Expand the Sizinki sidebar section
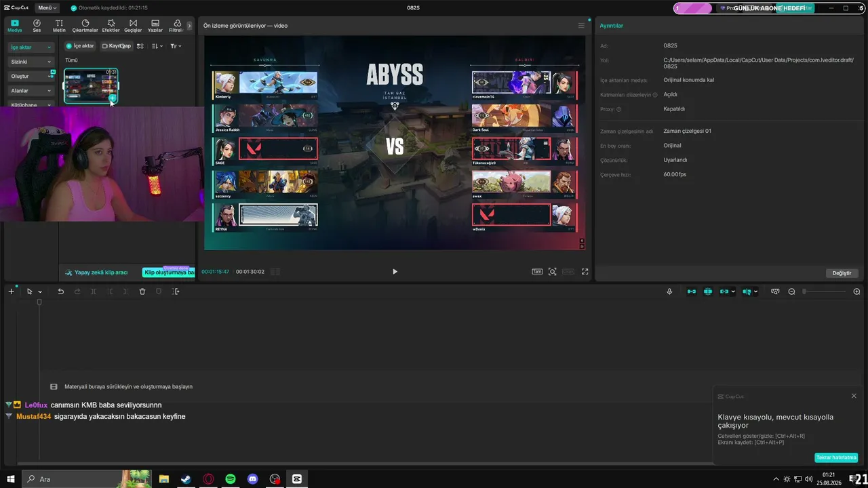The width and height of the screenshot is (868, 488). 31,62
